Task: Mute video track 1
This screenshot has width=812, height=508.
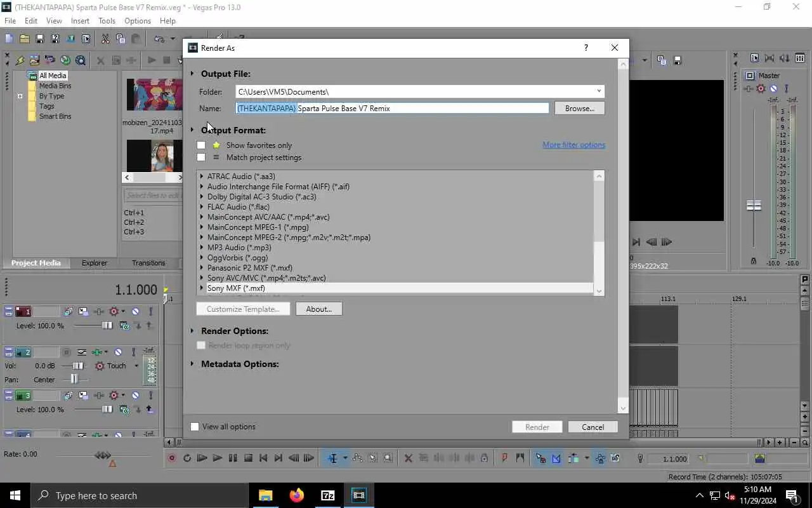Action: [135, 312]
